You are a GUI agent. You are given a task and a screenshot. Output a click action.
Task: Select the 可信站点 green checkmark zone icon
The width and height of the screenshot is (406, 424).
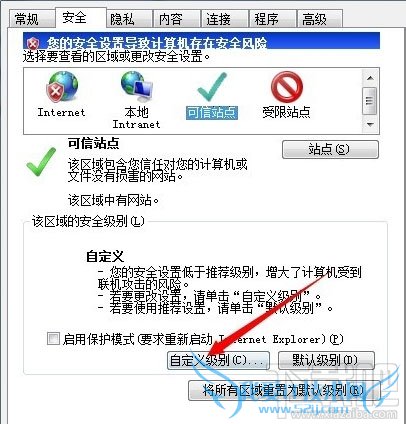(211, 87)
